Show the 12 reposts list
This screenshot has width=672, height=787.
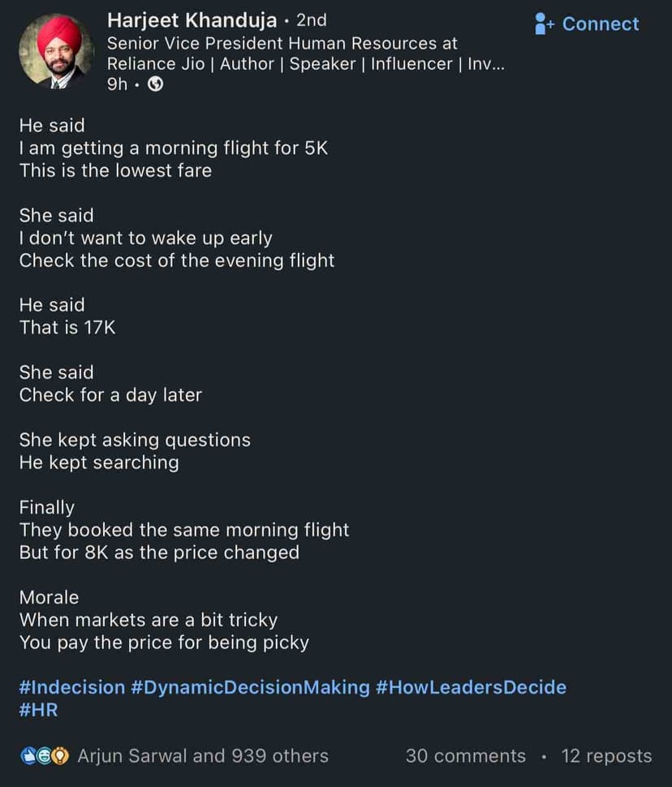coord(606,756)
